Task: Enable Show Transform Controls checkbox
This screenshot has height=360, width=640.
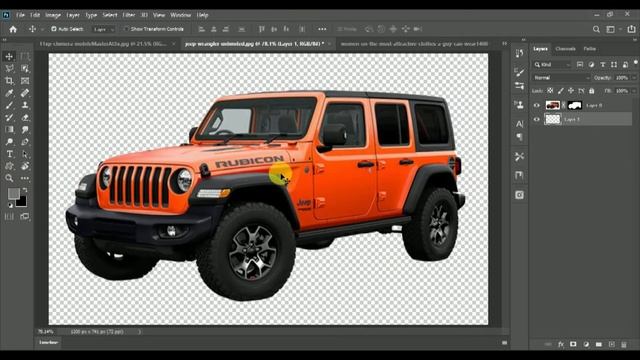Action: click(126, 29)
